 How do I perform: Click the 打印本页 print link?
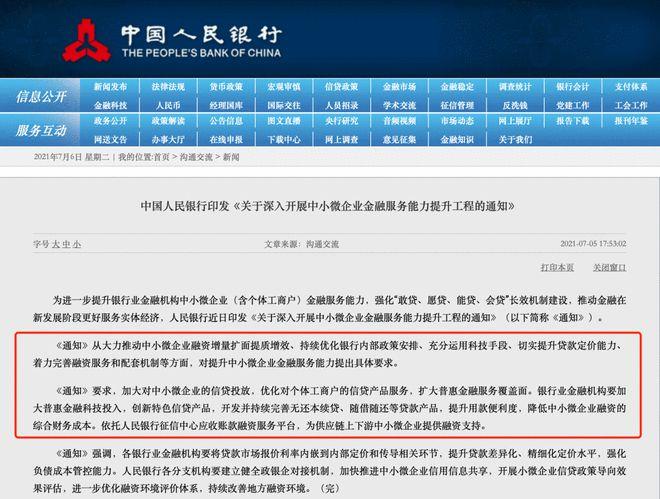(x=557, y=268)
